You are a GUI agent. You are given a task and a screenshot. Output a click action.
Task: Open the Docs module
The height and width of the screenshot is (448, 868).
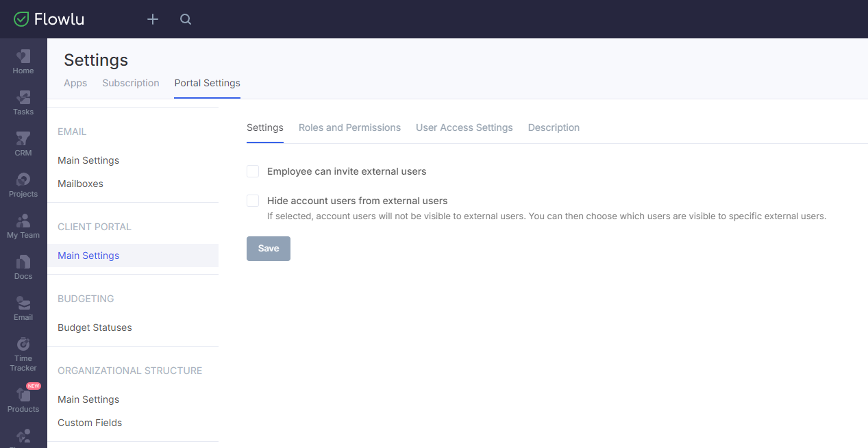[23, 267]
